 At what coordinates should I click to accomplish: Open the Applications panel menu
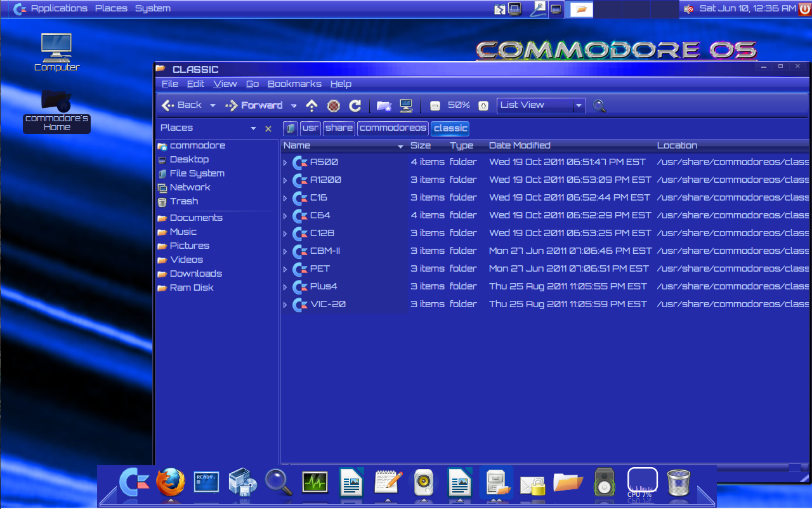point(59,8)
